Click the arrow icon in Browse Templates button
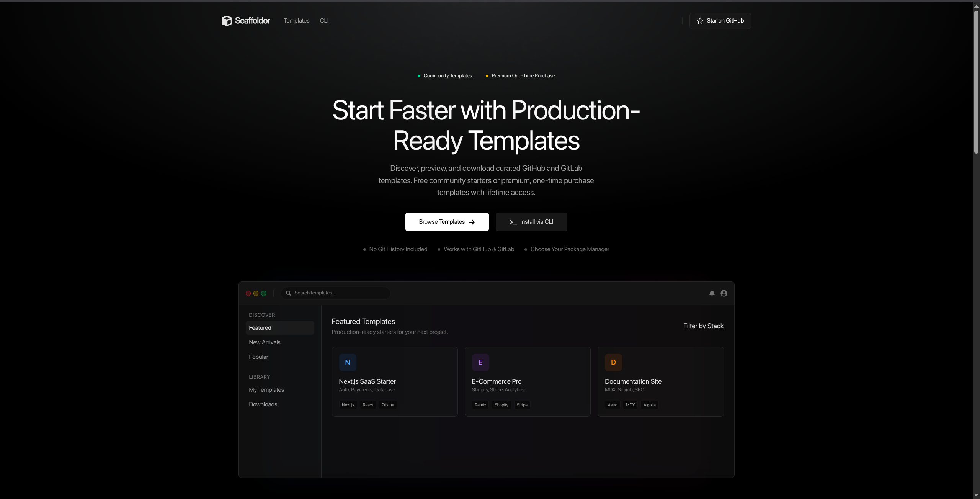 (x=472, y=222)
